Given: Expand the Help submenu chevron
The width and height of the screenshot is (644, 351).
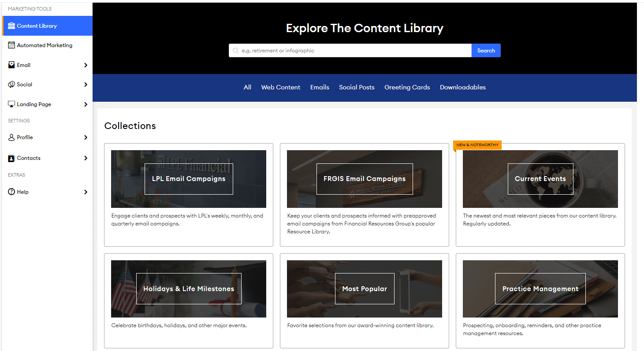Looking at the screenshot, I should click(86, 192).
